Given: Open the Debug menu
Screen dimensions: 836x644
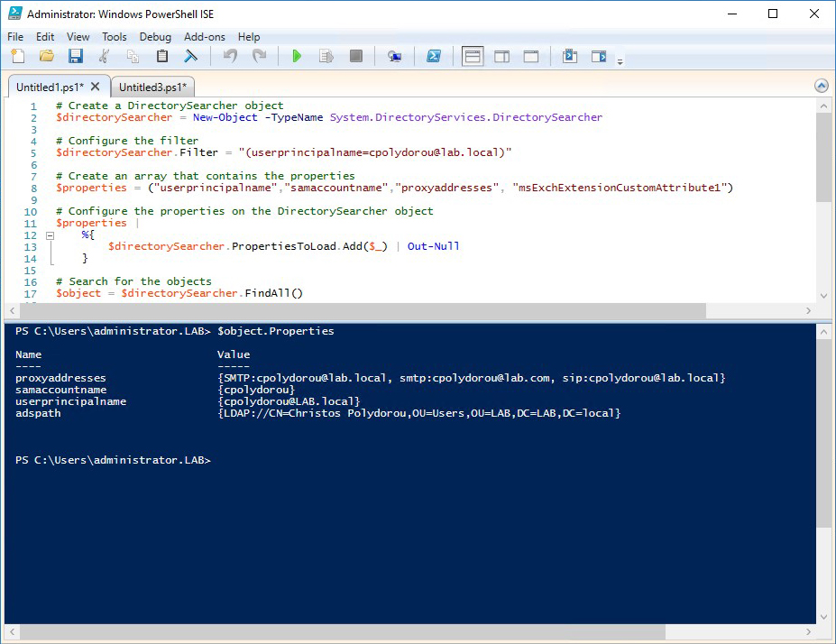Looking at the screenshot, I should tap(155, 37).
